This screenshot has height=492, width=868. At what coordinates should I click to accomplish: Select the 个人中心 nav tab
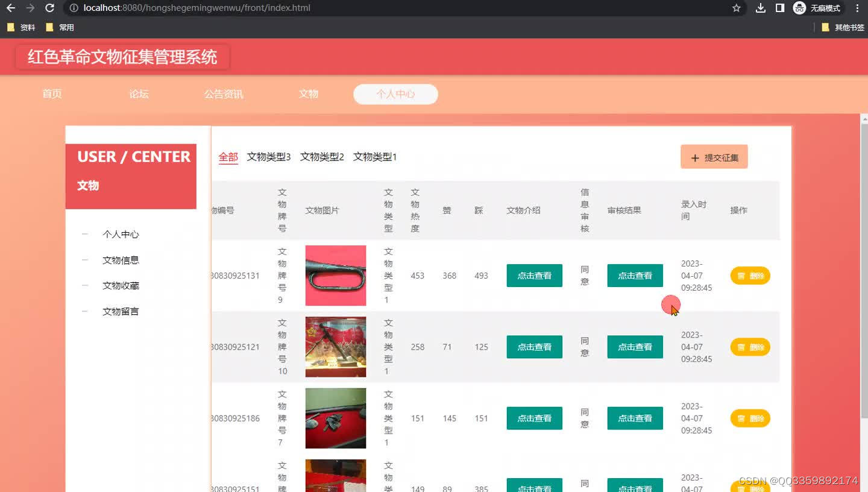(x=395, y=94)
